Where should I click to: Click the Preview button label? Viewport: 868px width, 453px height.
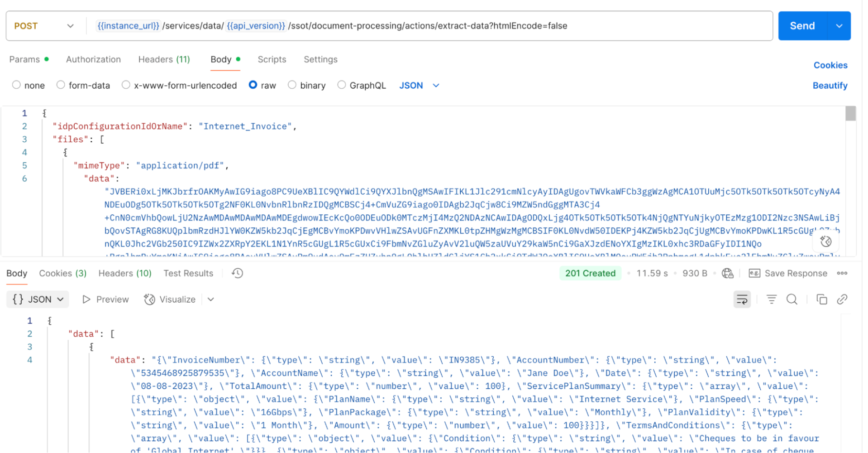(x=113, y=300)
